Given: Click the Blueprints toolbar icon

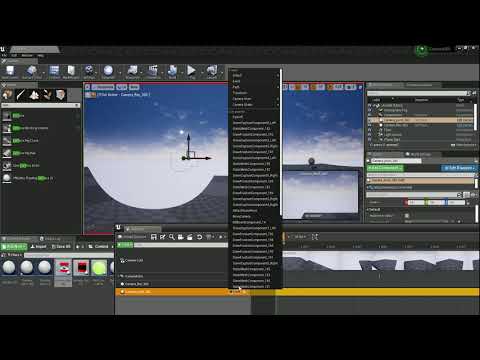Looking at the screenshot, I should [x=132, y=72].
